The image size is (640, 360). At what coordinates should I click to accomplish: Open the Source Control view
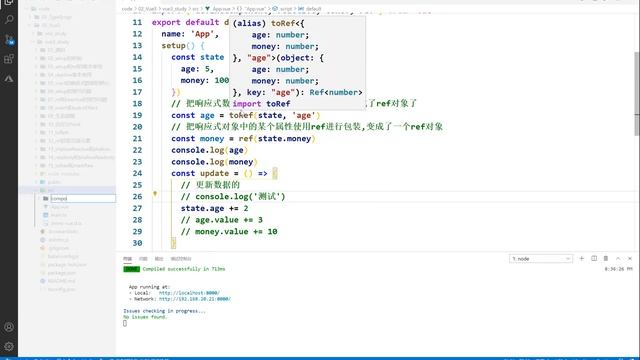click(x=9, y=39)
